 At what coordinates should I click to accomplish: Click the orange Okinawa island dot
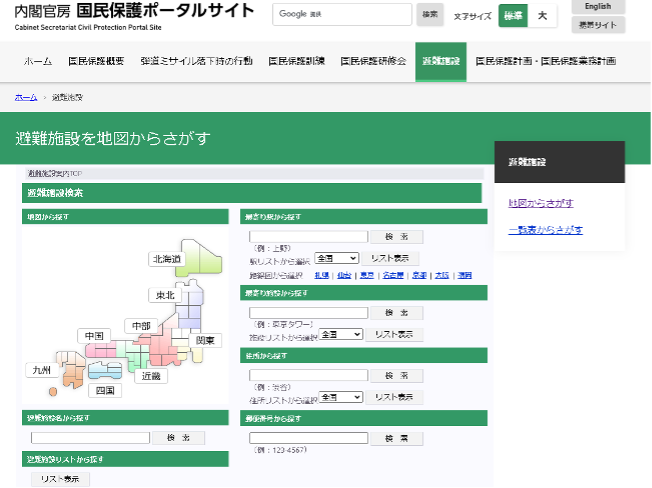click(x=53, y=392)
